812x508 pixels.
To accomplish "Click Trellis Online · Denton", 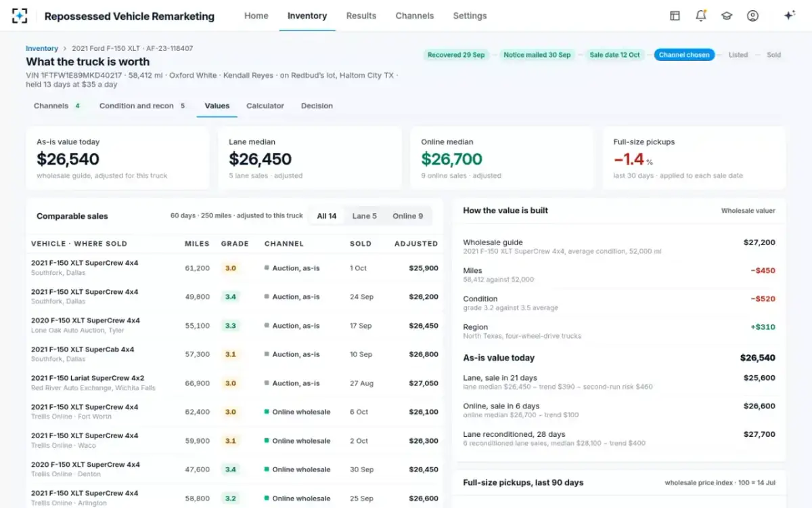I will [x=66, y=474].
